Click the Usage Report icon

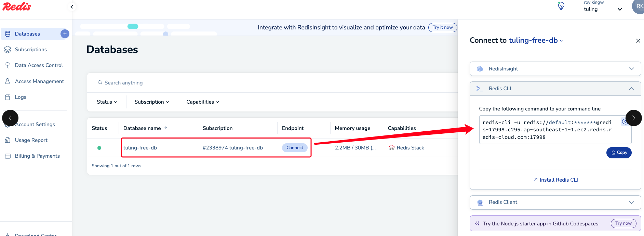pos(8,140)
